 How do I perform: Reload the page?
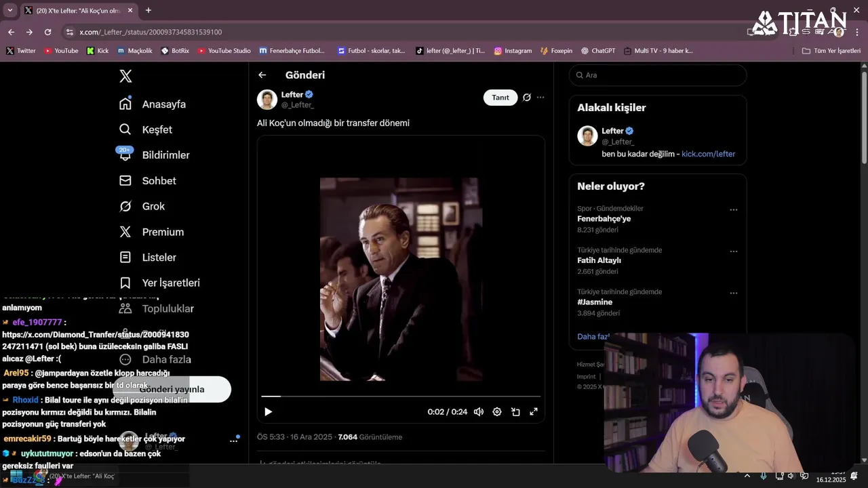click(47, 32)
